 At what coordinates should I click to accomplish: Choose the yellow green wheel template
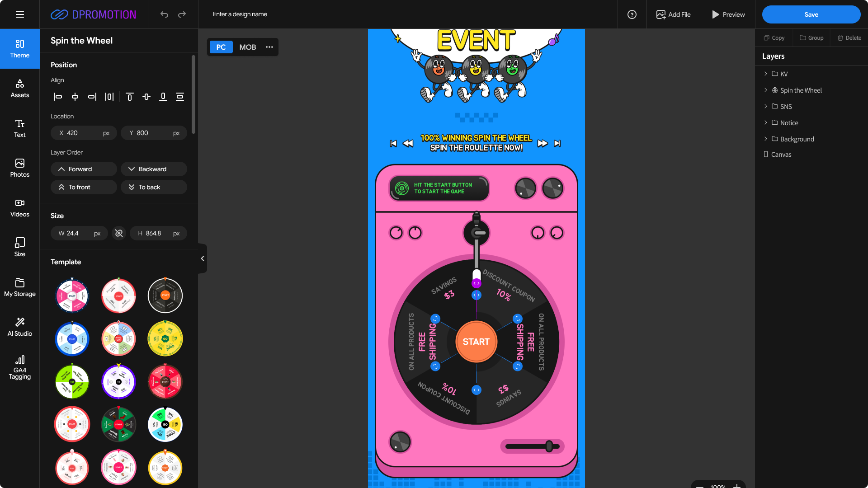pyautogui.click(x=165, y=338)
